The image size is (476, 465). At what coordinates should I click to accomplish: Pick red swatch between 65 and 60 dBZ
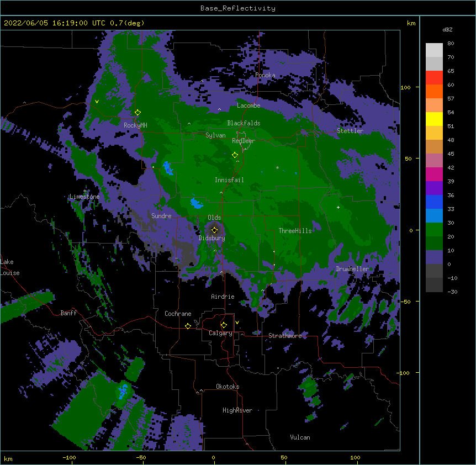pos(434,78)
